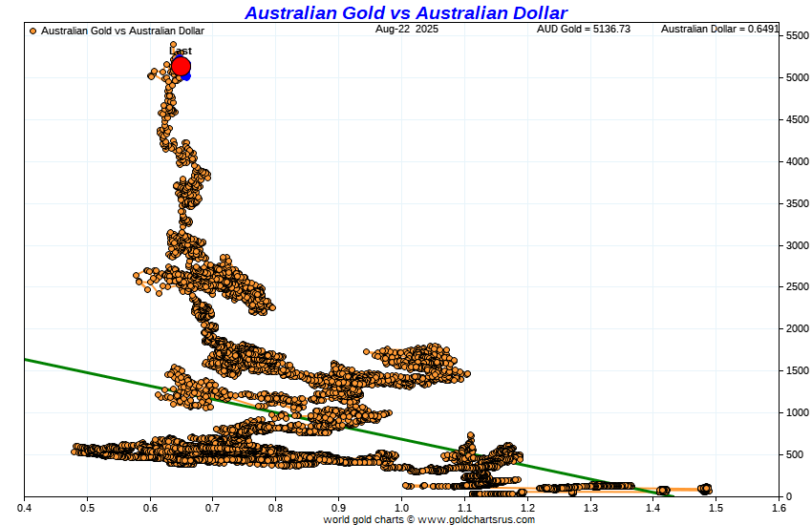The image size is (812, 525).
Task: Click the x-axis label 1.1
Action: click(x=464, y=508)
